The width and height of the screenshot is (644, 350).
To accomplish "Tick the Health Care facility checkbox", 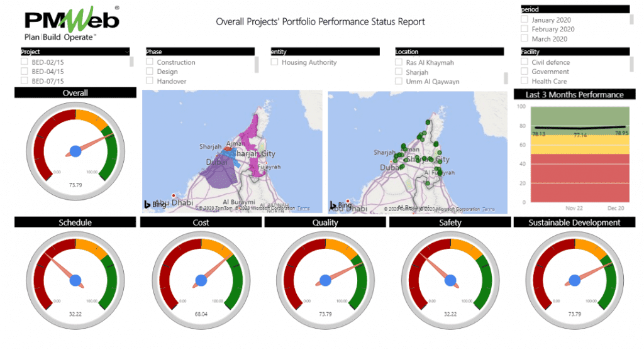I will (524, 80).
